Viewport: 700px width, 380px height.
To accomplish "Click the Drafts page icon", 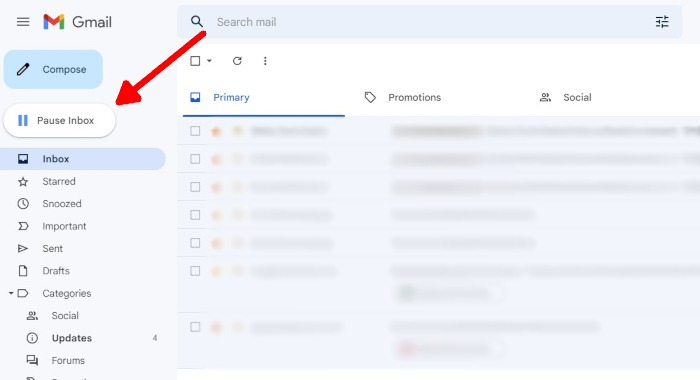I will click(x=23, y=271).
